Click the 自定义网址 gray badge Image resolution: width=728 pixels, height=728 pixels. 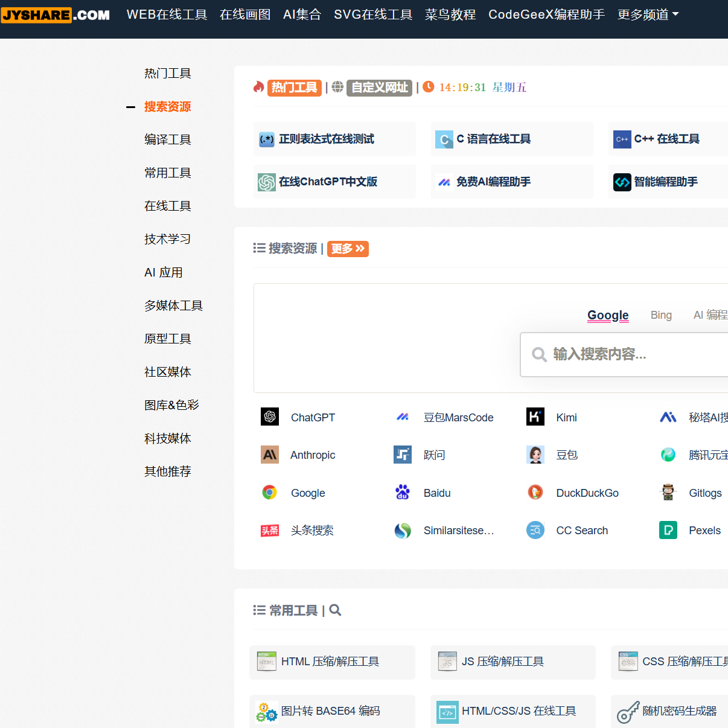point(379,88)
